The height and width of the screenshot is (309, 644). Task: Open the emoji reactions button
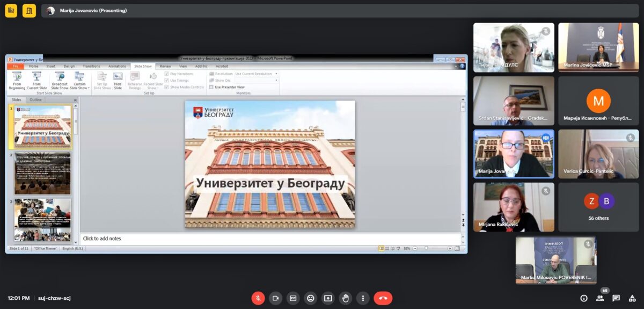pos(310,298)
